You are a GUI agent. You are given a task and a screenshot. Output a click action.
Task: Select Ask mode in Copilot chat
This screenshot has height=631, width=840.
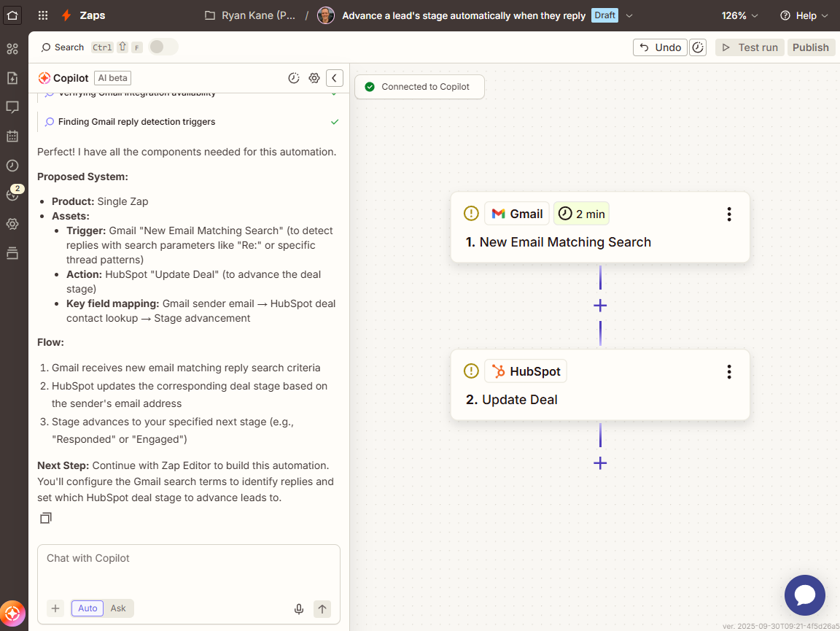[118, 608]
